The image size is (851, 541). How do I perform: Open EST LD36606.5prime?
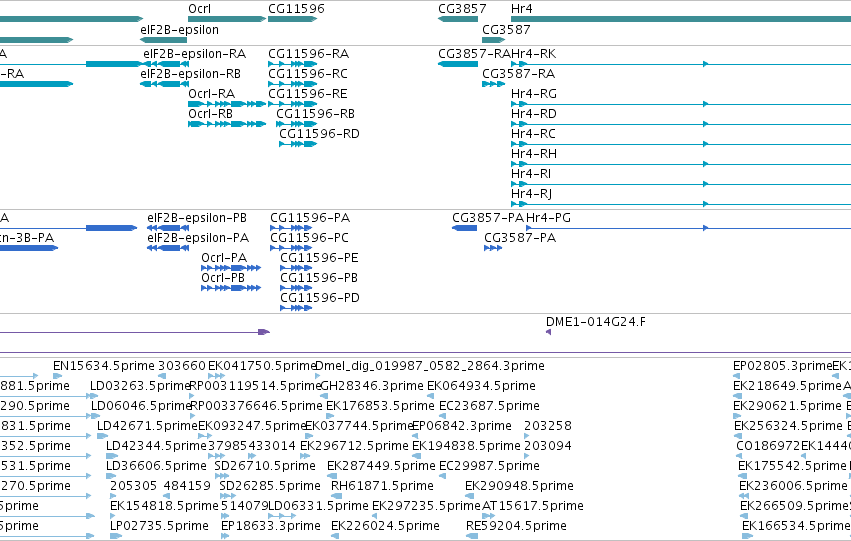pos(156,467)
